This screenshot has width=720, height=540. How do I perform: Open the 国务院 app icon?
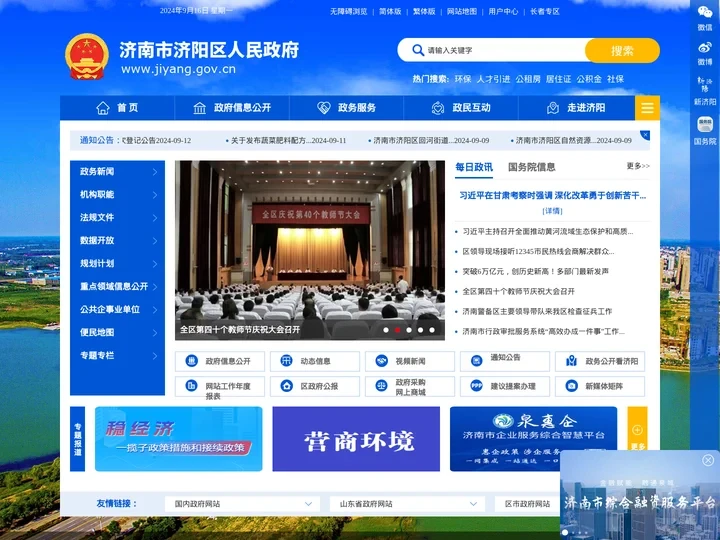(704, 124)
